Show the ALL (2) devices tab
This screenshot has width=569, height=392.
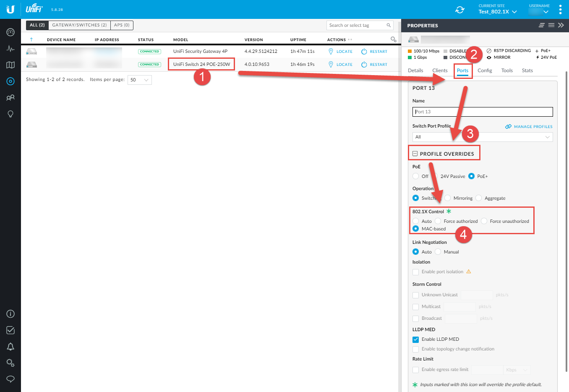tap(37, 25)
